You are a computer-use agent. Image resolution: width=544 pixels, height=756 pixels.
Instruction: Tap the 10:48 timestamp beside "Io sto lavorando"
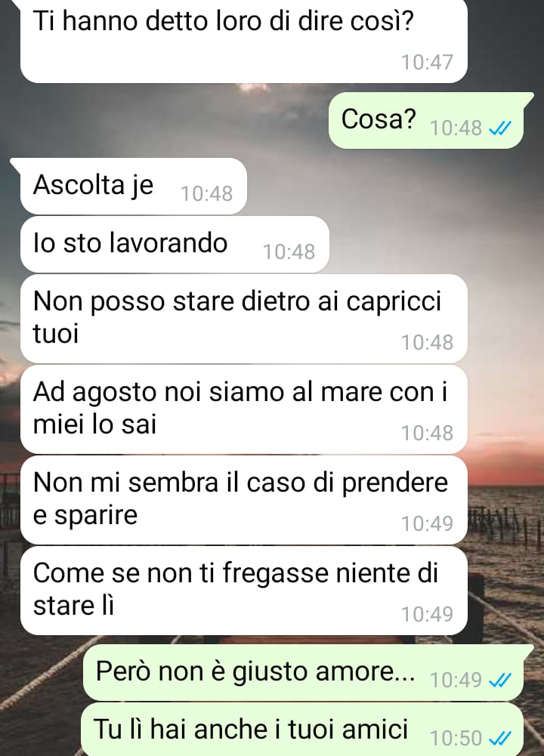(289, 251)
